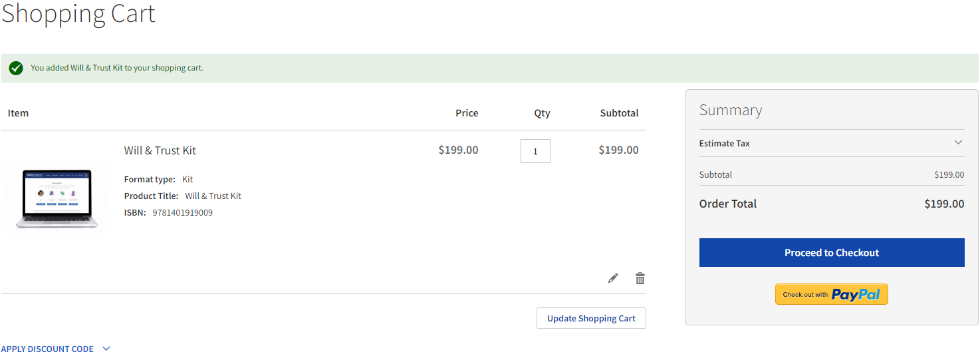This screenshot has width=980, height=364.
Task: Expand the chevron beside Apply Discount Code
Action: click(x=106, y=349)
